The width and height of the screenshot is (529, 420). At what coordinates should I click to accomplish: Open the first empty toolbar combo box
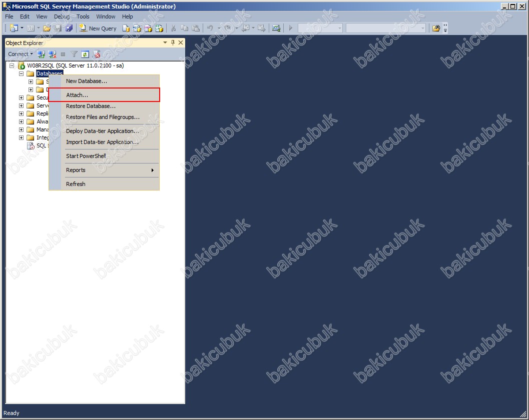320,28
